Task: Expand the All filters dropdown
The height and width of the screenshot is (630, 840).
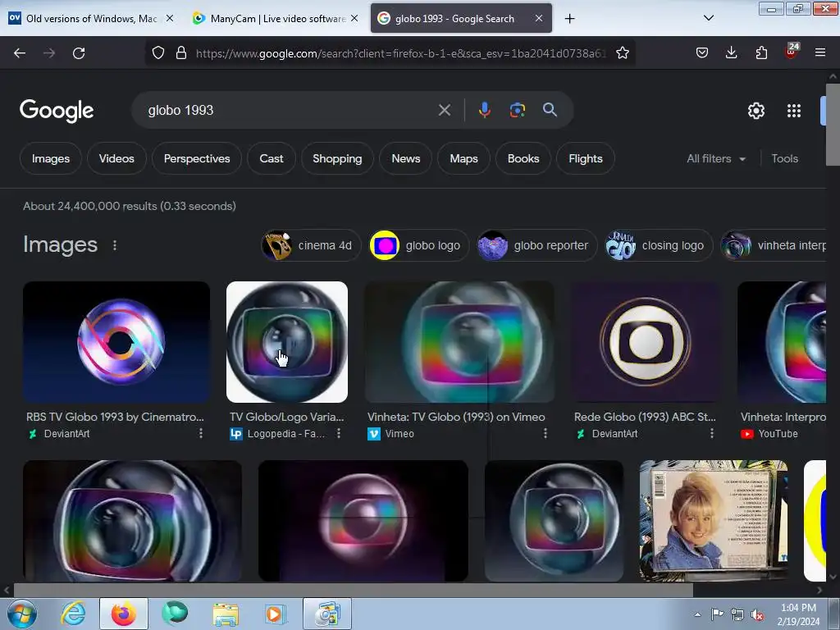Action: pos(716,158)
